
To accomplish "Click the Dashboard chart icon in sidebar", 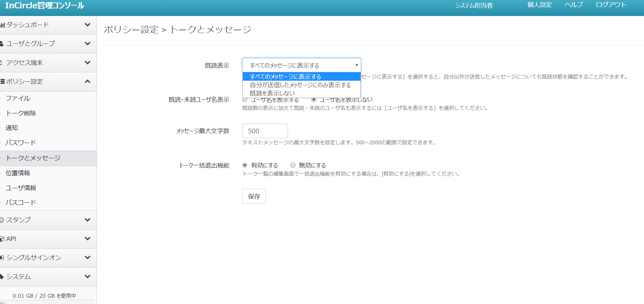I will (2, 25).
